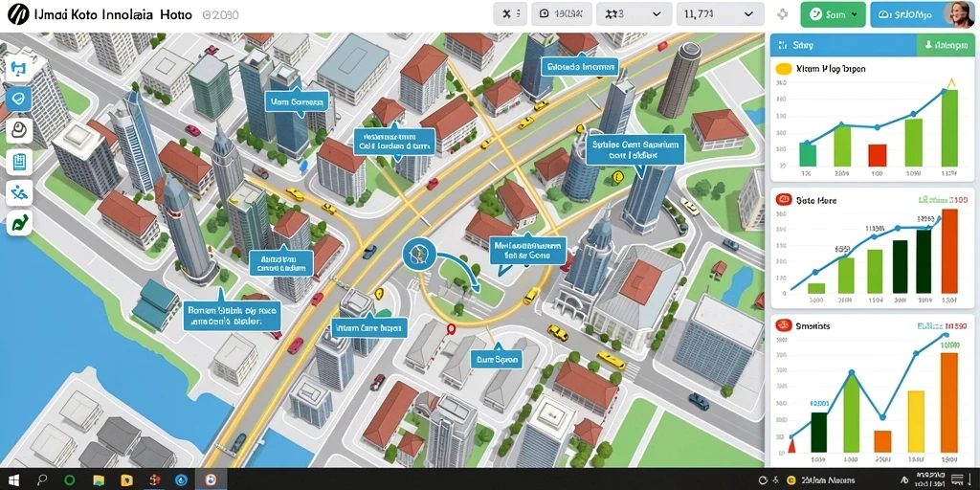Open the building document sidebar icon
Image resolution: width=980 pixels, height=490 pixels.
[19, 163]
